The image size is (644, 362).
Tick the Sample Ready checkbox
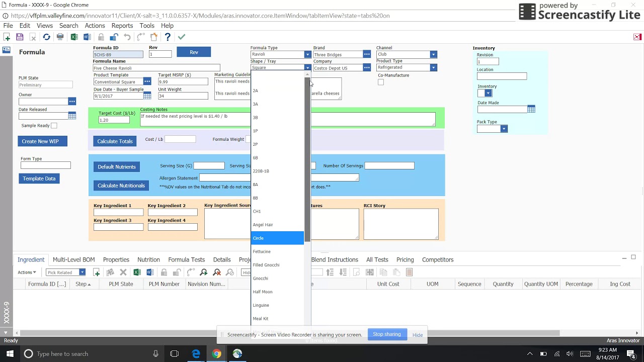point(54,126)
